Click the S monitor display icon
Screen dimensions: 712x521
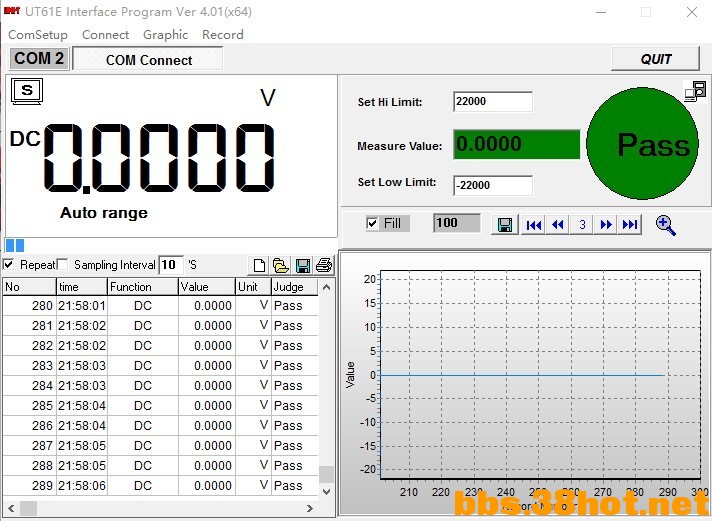[x=27, y=91]
